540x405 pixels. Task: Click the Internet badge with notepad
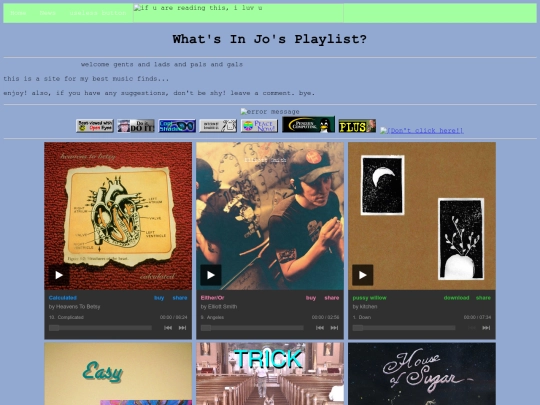[x=218, y=126]
